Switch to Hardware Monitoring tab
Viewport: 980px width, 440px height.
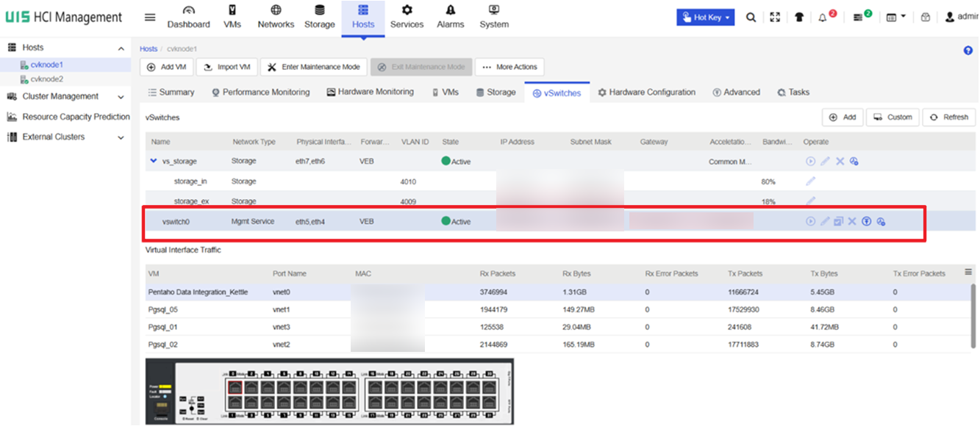pos(371,93)
